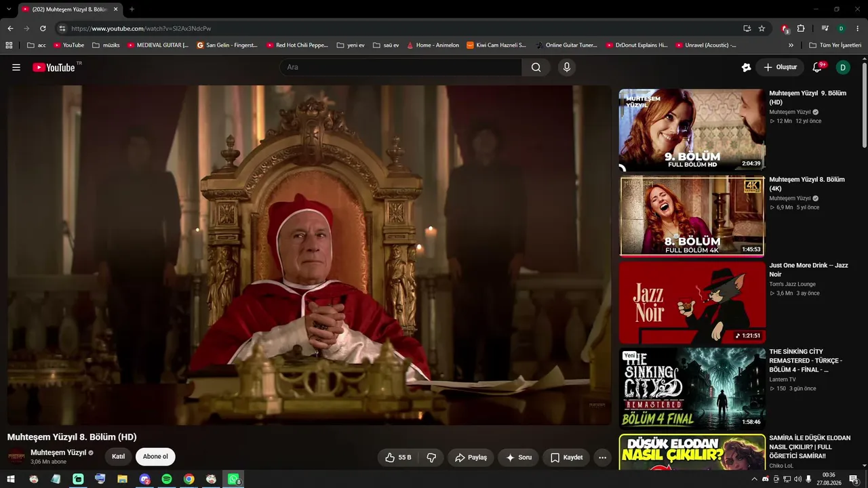Click the YouTube search input field
The image size is (868, 488).
(401, 67)
